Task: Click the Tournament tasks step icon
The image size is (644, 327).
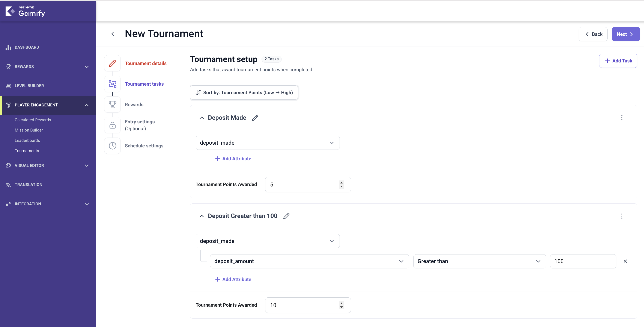Action: pyautogui.click(x=113, y=84)
